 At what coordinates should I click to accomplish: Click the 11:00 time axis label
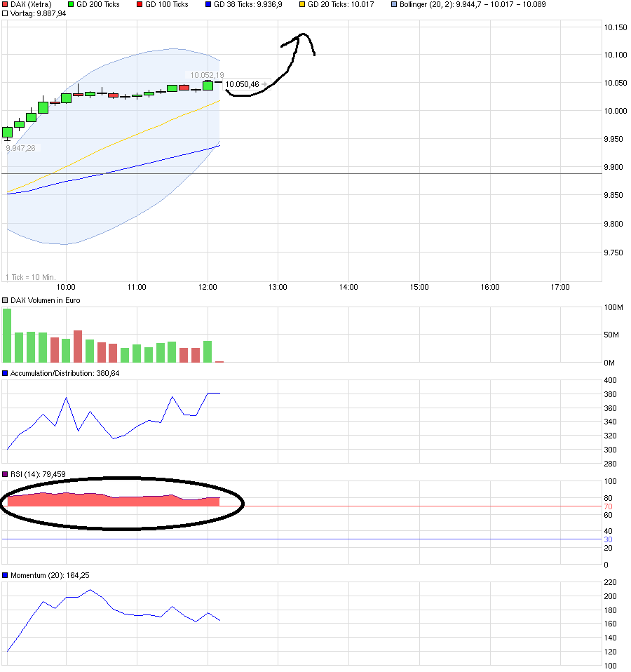click(137, 287)
